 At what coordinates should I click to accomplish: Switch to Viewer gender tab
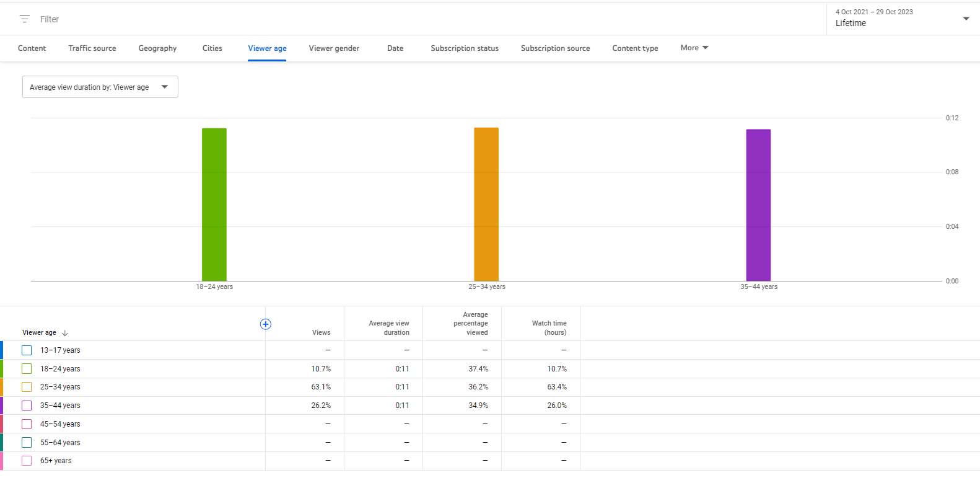point(334,48)
